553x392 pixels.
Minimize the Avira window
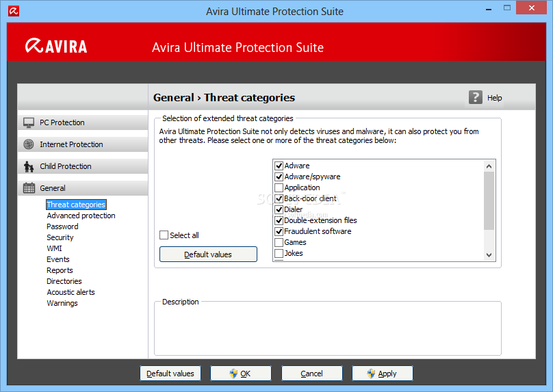tap(489, 9)
